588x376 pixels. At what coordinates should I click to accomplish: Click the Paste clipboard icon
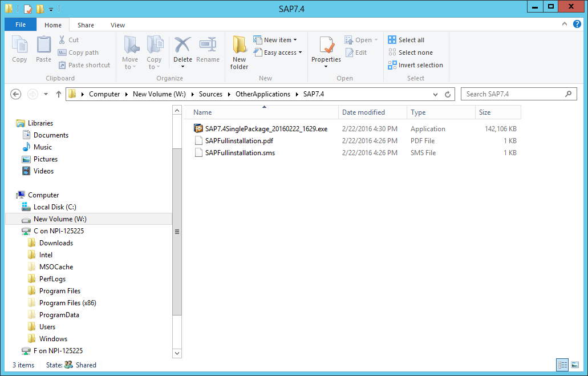point(43,49)
